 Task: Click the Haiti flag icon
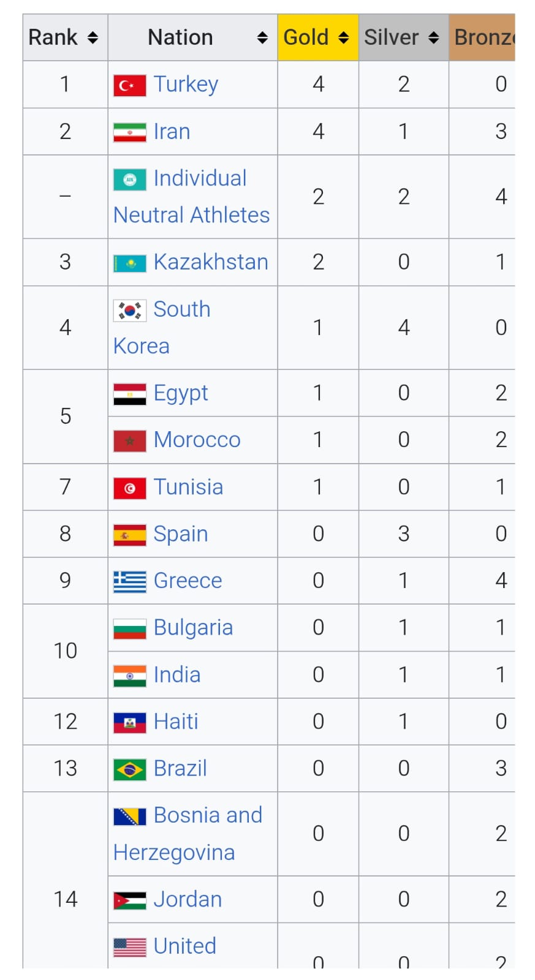tap(129, 723)
